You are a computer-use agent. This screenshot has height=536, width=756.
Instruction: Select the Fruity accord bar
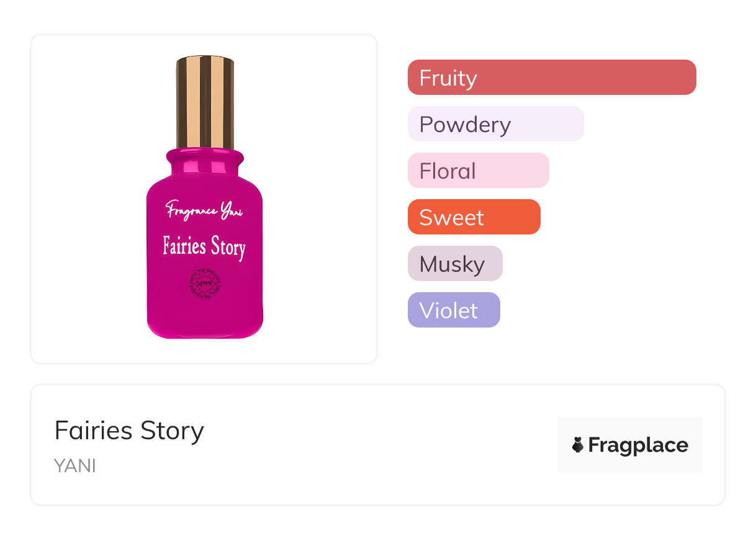[x=552, y=78]
